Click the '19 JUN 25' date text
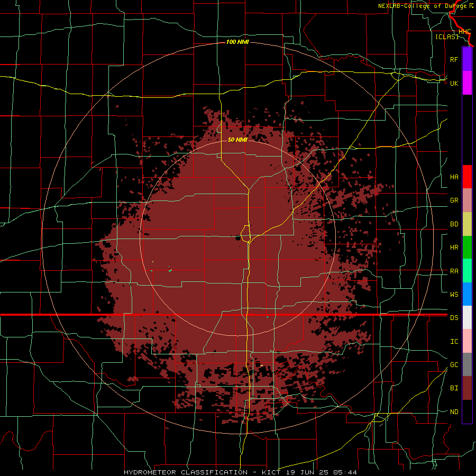Screen dimensions: 476x476 coord(308,472)
